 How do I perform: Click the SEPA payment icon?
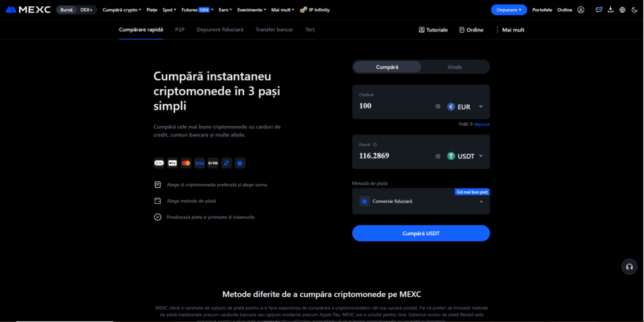(213, 163)
